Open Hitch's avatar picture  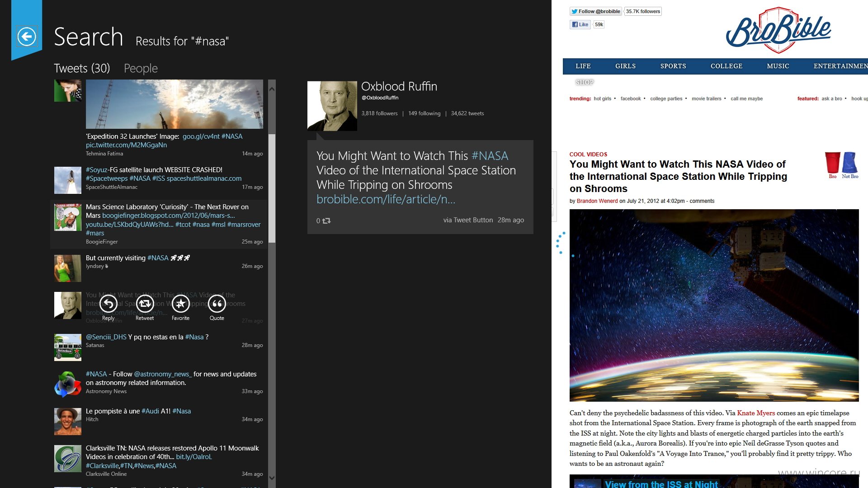(68, 422)
